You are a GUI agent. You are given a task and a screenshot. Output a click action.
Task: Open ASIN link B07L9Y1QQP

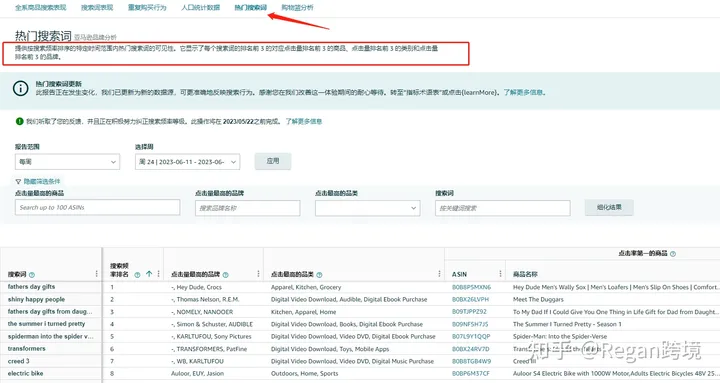471,337
